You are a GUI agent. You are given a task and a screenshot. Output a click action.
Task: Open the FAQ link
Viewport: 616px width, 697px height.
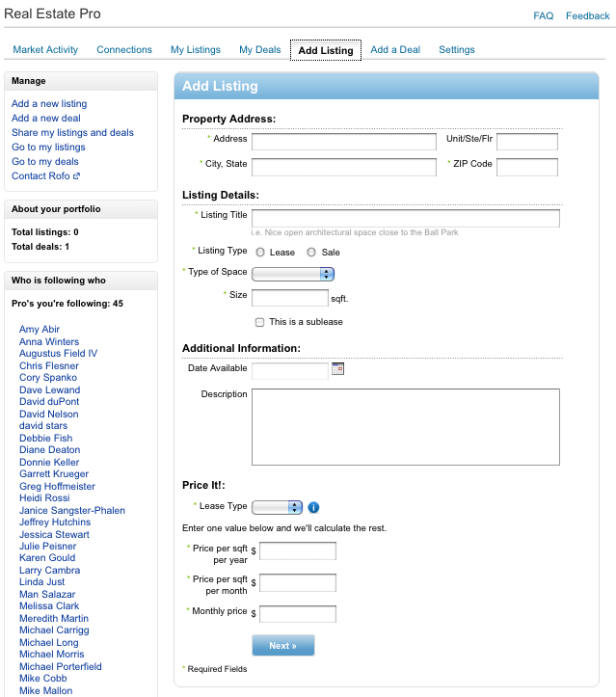click(543, 16)
